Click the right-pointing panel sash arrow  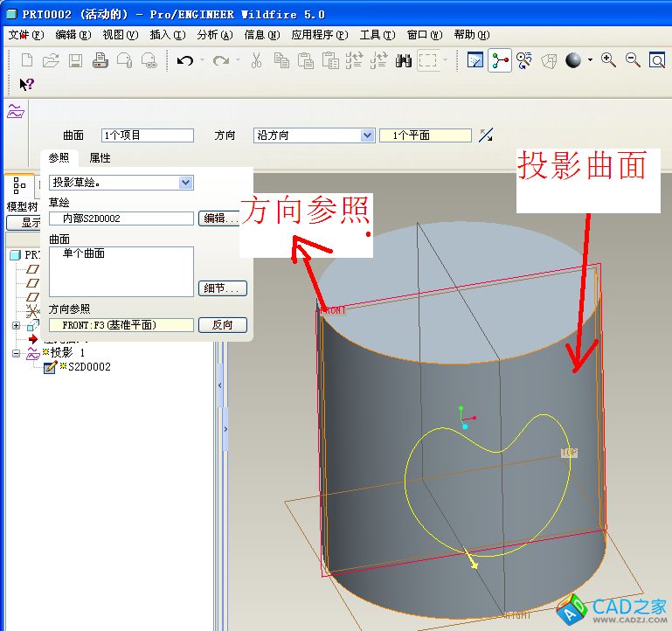(225, 428)
